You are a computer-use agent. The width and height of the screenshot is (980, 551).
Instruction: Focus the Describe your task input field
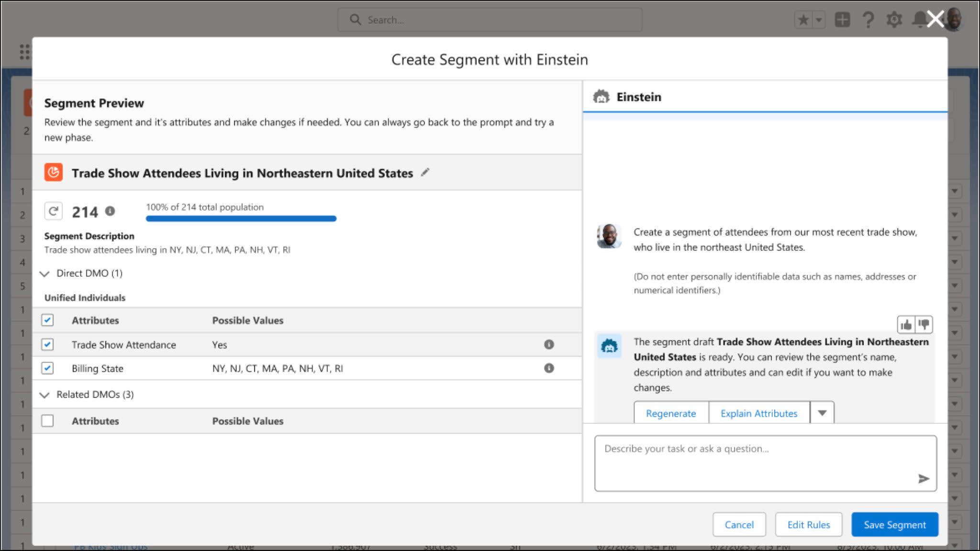766,463
